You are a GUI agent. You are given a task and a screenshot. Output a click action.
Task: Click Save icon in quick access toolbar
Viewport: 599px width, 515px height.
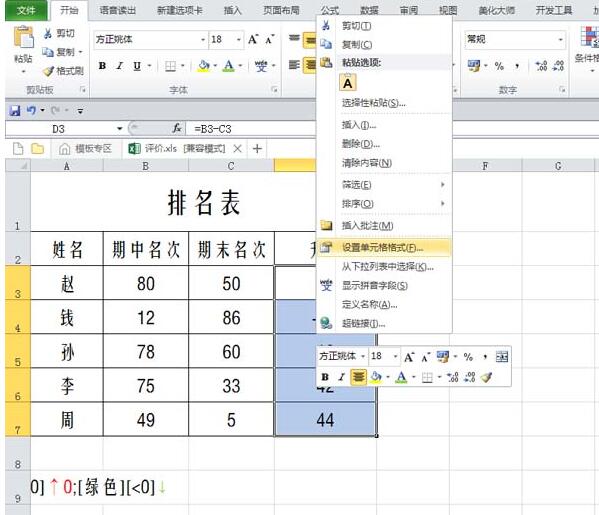click(15, 111)
